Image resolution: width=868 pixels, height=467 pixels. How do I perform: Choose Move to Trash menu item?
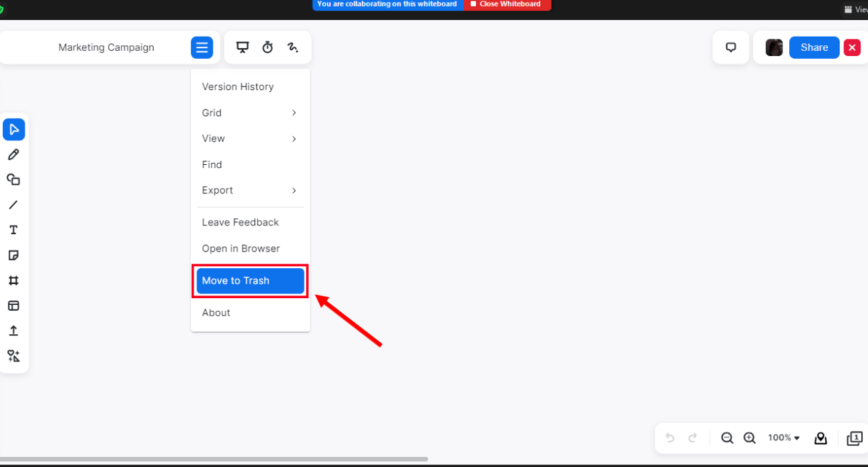(x=250, y=281)
